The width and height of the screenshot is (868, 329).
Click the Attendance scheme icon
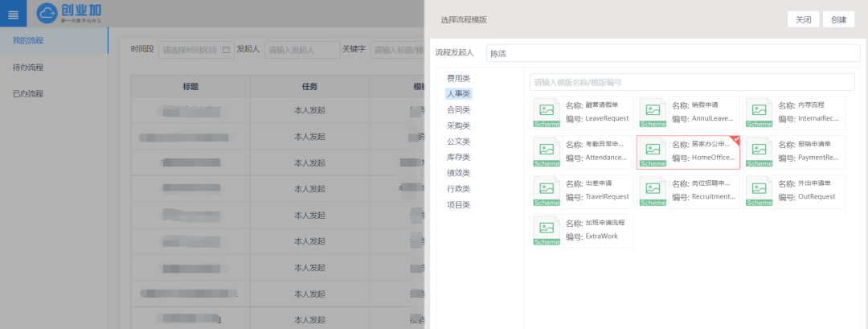(x=547, y=151)
